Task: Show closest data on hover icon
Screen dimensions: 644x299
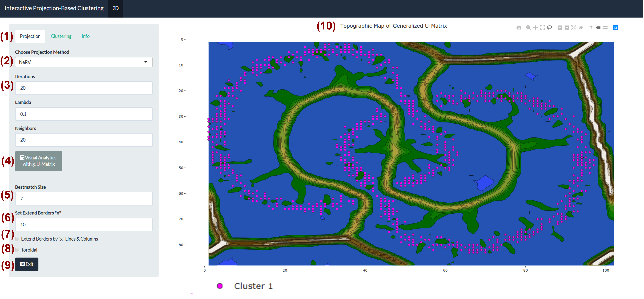Action: (598, 28)
